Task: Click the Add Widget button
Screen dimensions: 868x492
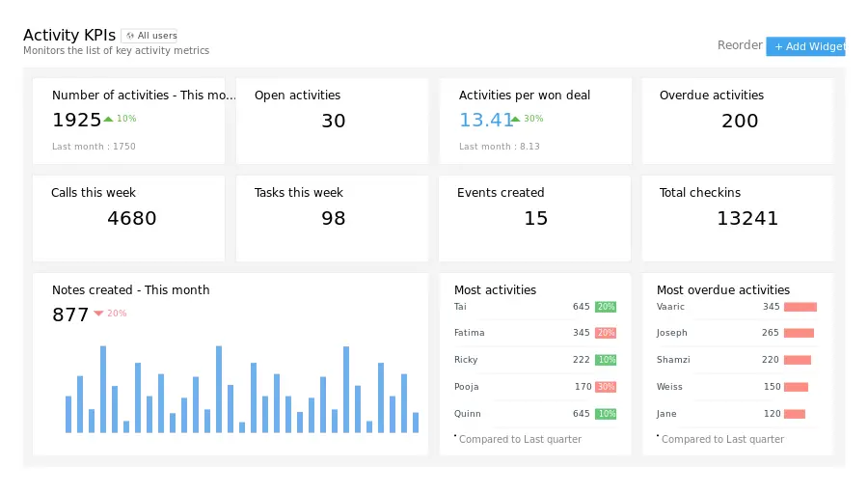Action: 805,46
